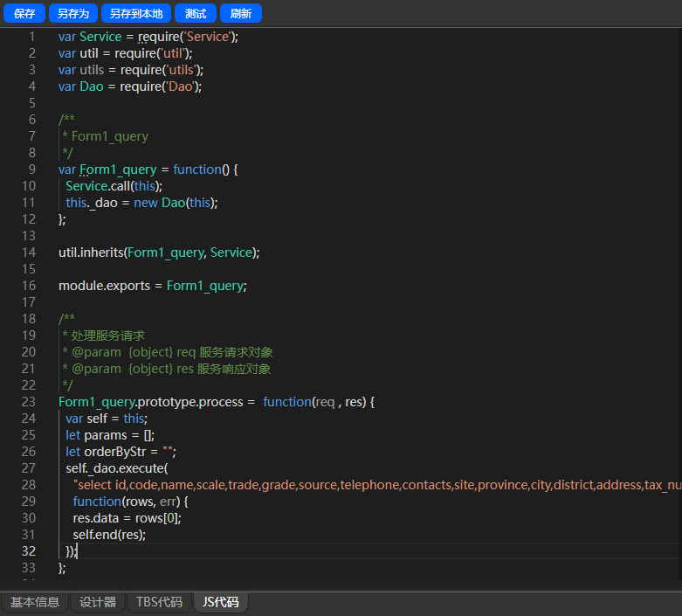
Task: Click the 另存为 save-as button
Action: tap(73, 13)
